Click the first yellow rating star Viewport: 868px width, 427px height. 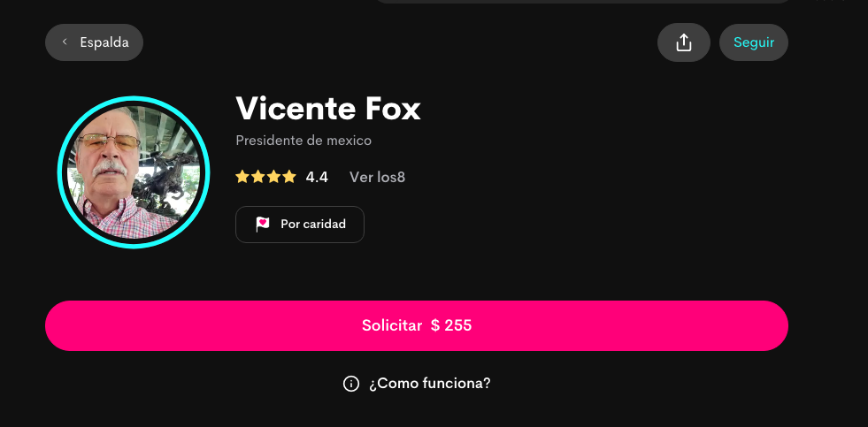[242, 177]
